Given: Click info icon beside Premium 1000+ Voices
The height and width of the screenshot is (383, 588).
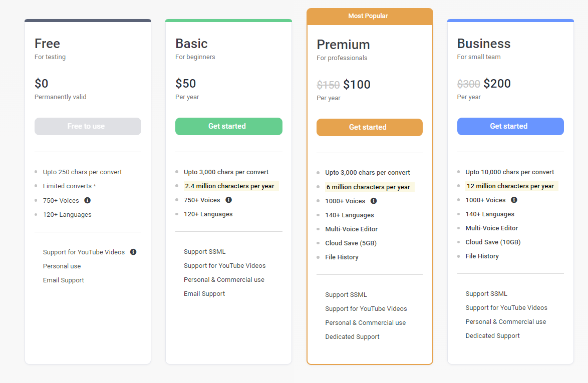Looking at the screenshot, I should (x=374, y=201).
